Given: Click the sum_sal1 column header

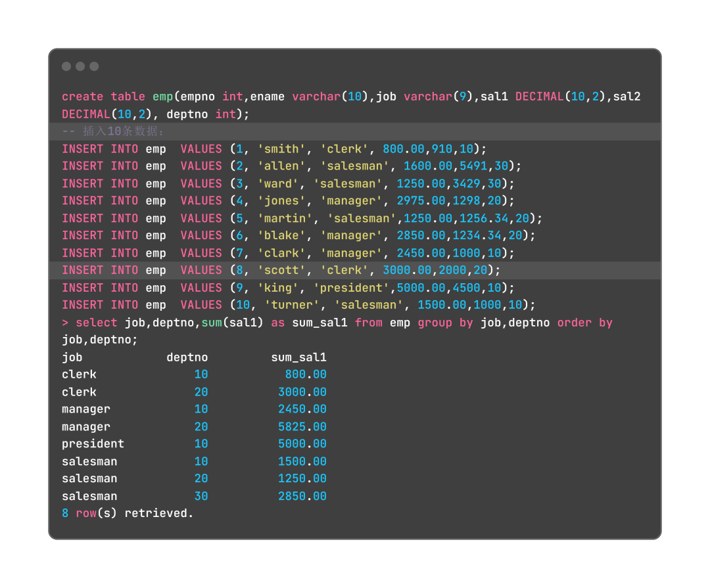Looking at the screenshot, I should tap(299, 357).
